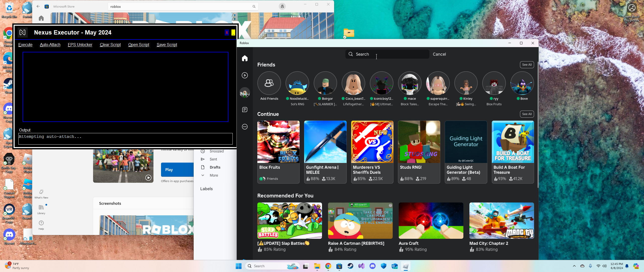Click the Auto-Attach menu item
This screenshot has width=644, height=272.
[50, 45]
